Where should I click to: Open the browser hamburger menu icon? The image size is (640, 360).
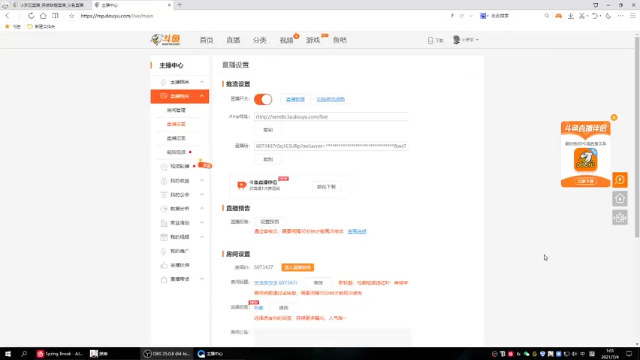[x=633, y=16]
